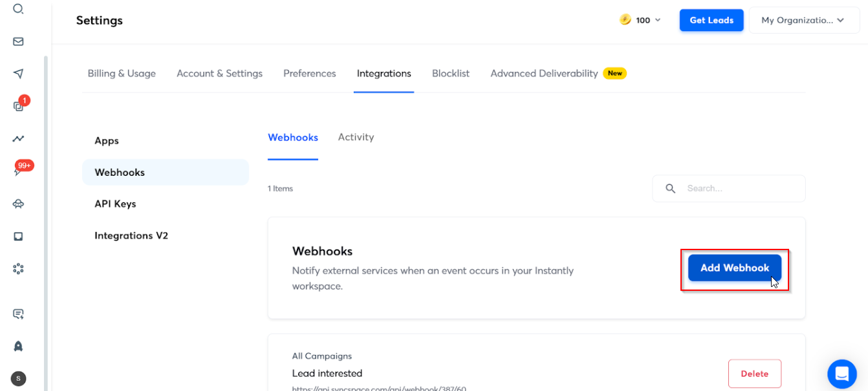The height and width of the screenshot is (391, 868).
Task: Delete the Lead interested webhook
Action: [754, 374]
